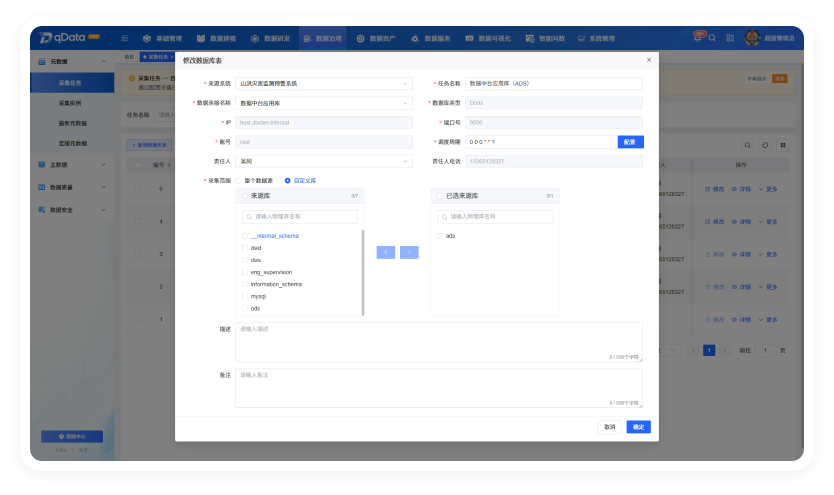Open the 数据资产 menu in the top bar

(376, 38)
